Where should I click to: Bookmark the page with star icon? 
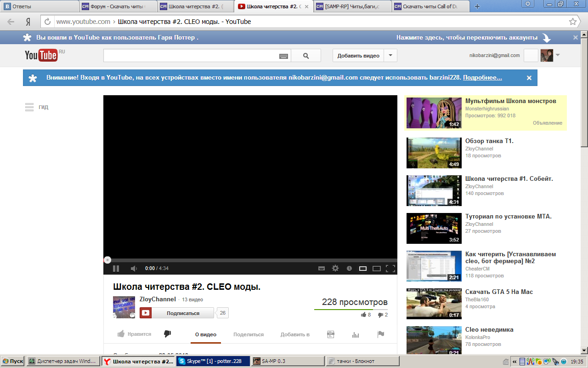click(x=572, y=22)
